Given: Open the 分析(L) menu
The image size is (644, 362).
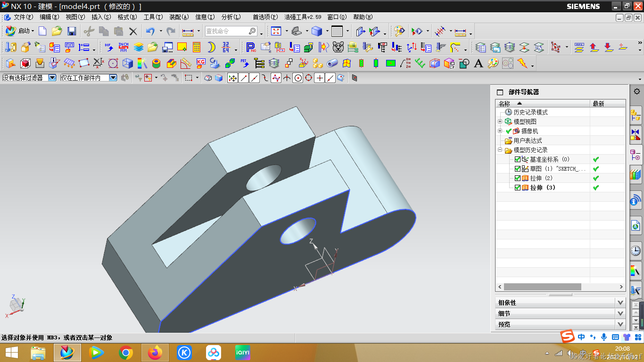Looking at the screenshot, I should pyautogui.click(x=231, y=17).
